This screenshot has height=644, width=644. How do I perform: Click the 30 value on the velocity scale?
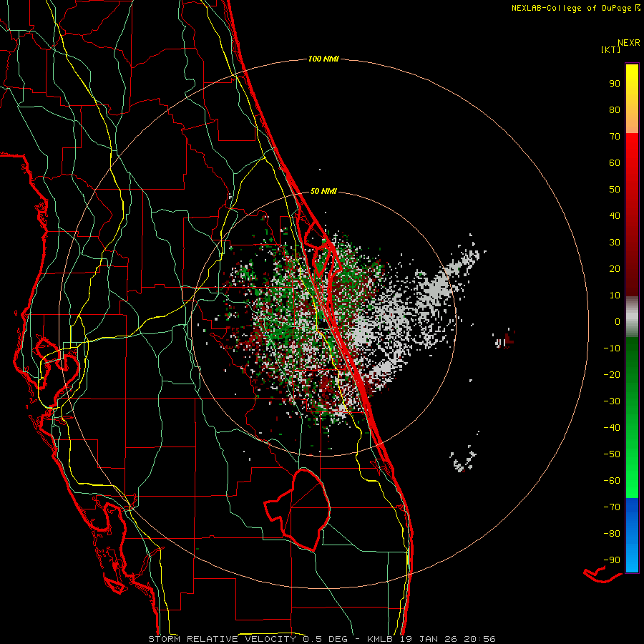tap(615, 243)
